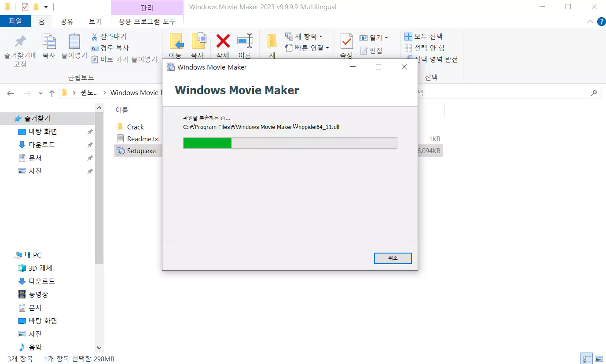Click the 복사 copy-to folder icon
Screen dimensions: 606x364
[199, 41]
